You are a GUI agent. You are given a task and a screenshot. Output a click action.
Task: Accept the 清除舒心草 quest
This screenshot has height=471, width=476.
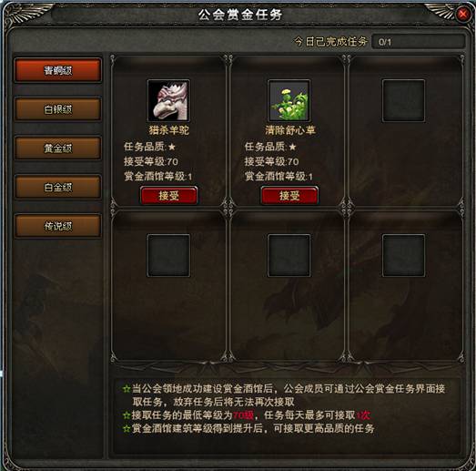(289, 196)
